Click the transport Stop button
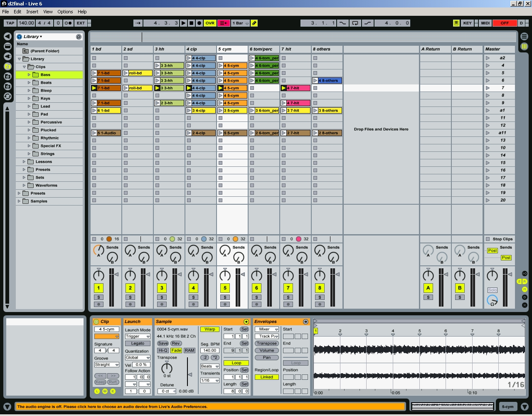 (x=191, y=23)
